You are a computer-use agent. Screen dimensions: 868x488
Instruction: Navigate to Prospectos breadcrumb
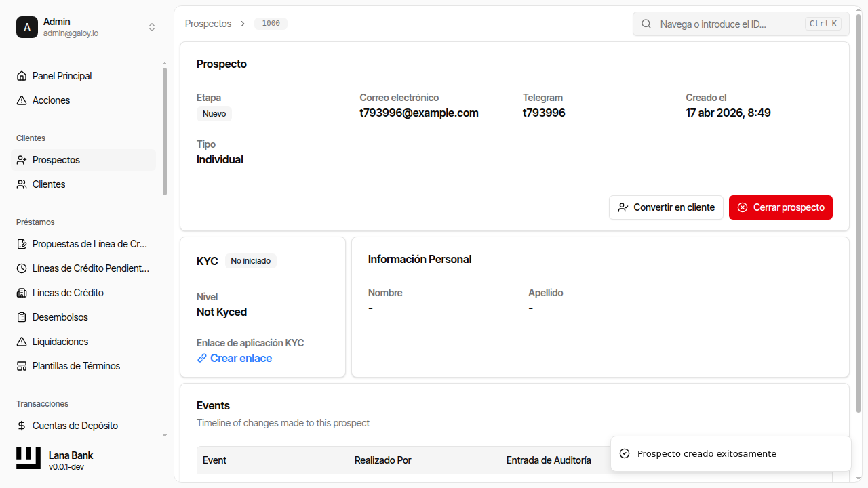point(208,24)
